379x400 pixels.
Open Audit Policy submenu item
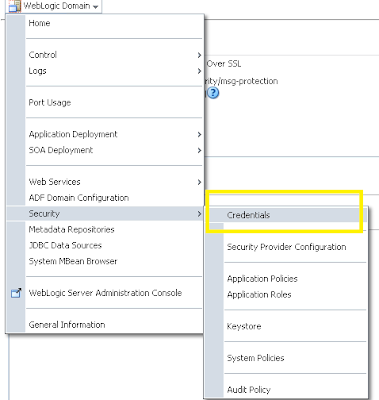[x=249, y=390]
